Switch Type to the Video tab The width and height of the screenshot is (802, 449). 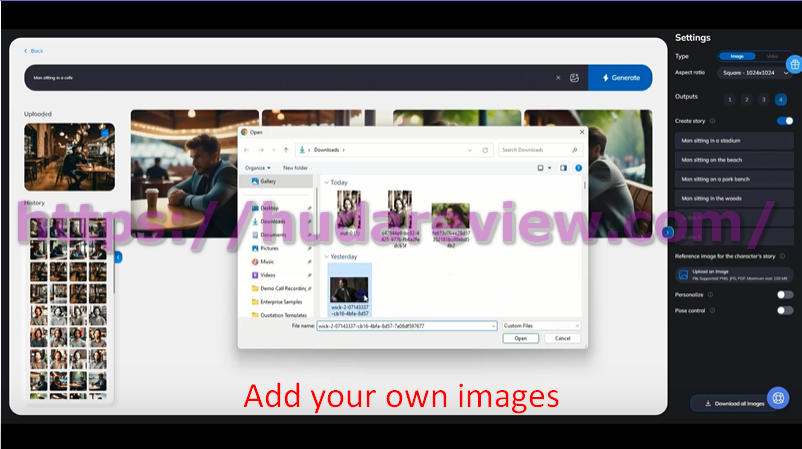(771, 57)
